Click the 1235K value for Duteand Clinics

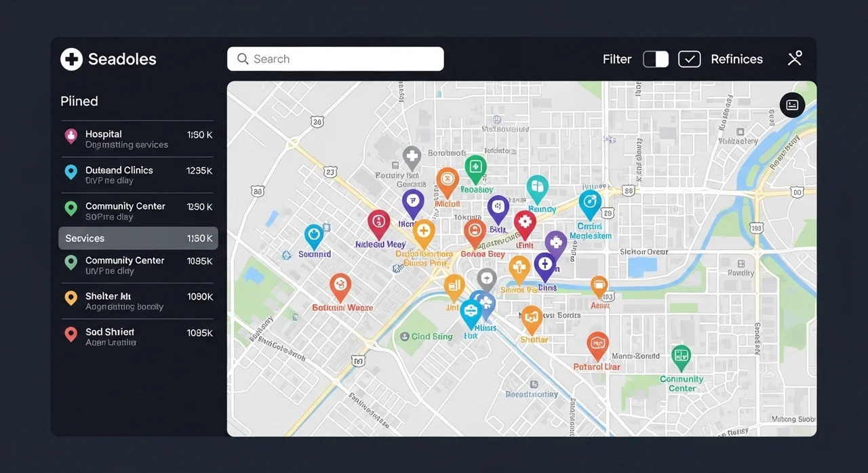tap(199, 171)
